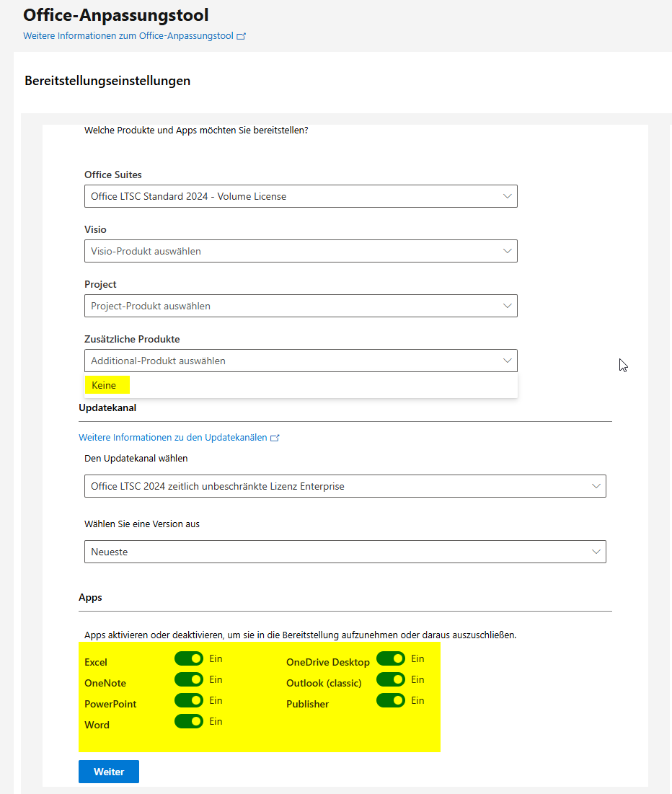The height and width of the screenshot is (794, 672).
Task: Click external-link icon beside Office-Anpassungstool info
Action: (x=242, y=36)
